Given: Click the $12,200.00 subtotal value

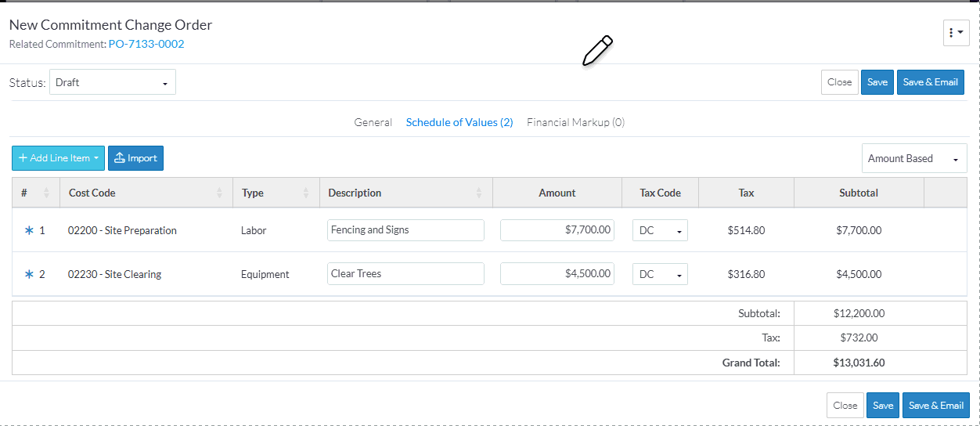Looking at the screenshot, I should [x=859, y=313].
